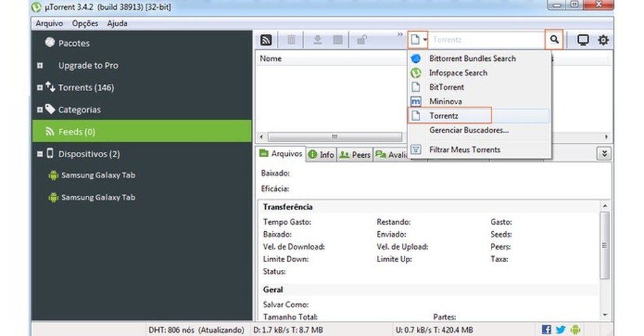Select Feeds (0) in the sidebar
644x336 pixels.
click(142, 132)
